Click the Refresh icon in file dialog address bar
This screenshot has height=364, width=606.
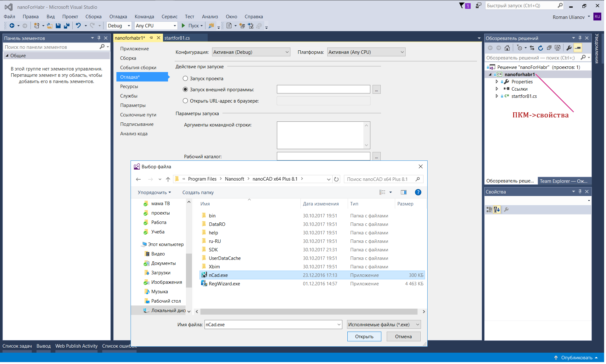point(336,179)
